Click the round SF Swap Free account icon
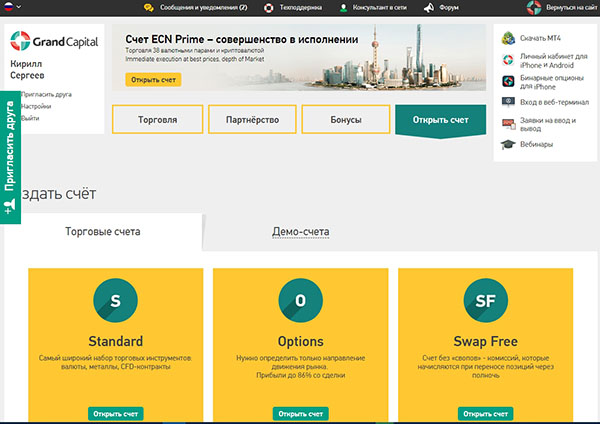The height and width of the screenshot is (424, 600). click(x=486, y=300)
